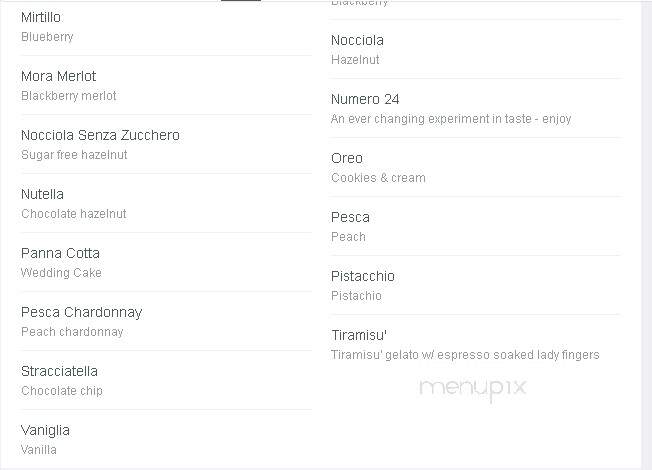
Task: Click the Blackberry merlot description text
Action: (69, 96)
